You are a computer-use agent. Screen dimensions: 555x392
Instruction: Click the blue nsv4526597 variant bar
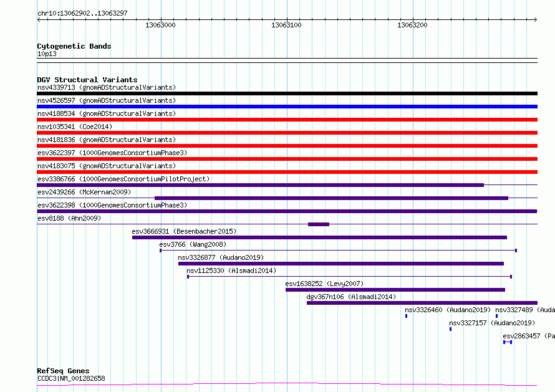[x=287, y=107]
